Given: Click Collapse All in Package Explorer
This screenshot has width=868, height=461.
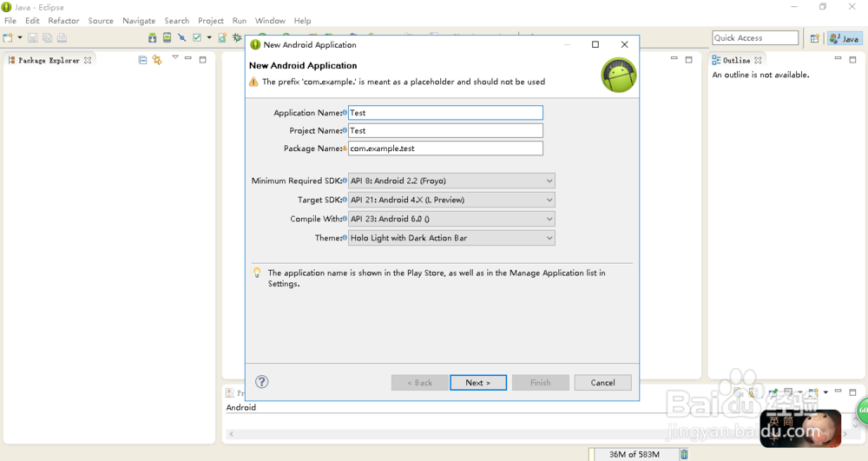Looking at the screenshot, I should pos(143,60).
